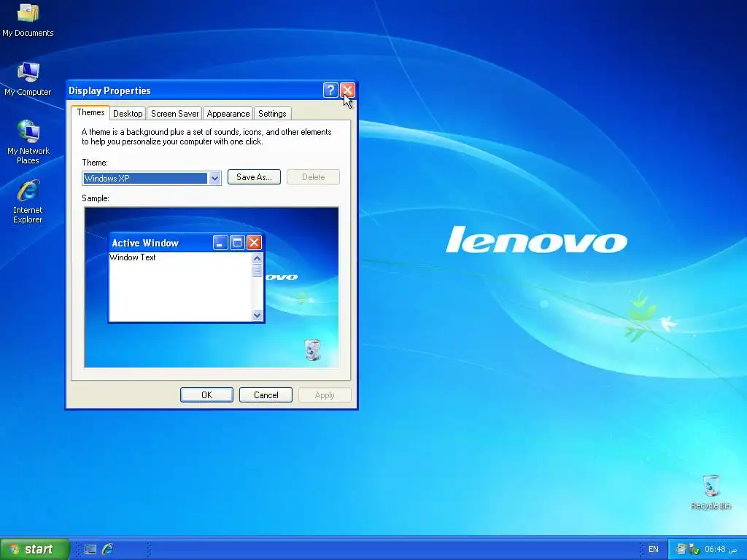This screenshot has height=560, width=747.
Task: Open the Screen Saver tab
Action: pyautogui.click(x=174, y=114)
